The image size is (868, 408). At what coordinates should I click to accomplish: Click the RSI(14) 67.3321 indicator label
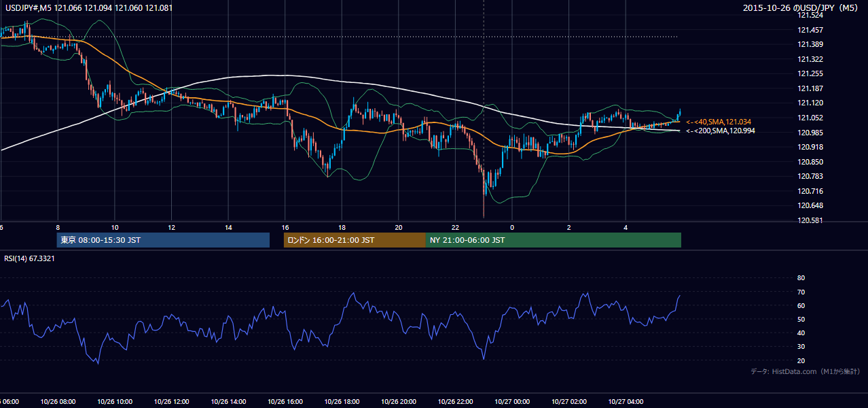tap(29, 258)
